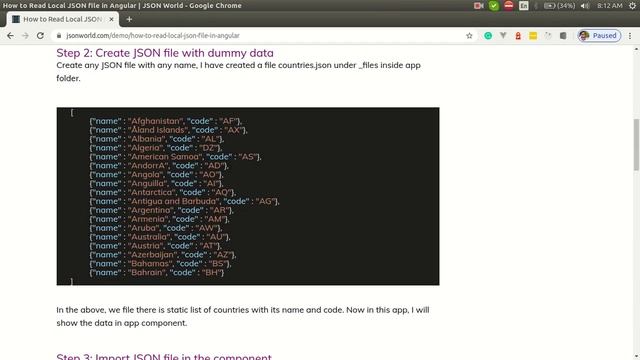Click the Australia code line
640x360 pixels.
point(160,237)
